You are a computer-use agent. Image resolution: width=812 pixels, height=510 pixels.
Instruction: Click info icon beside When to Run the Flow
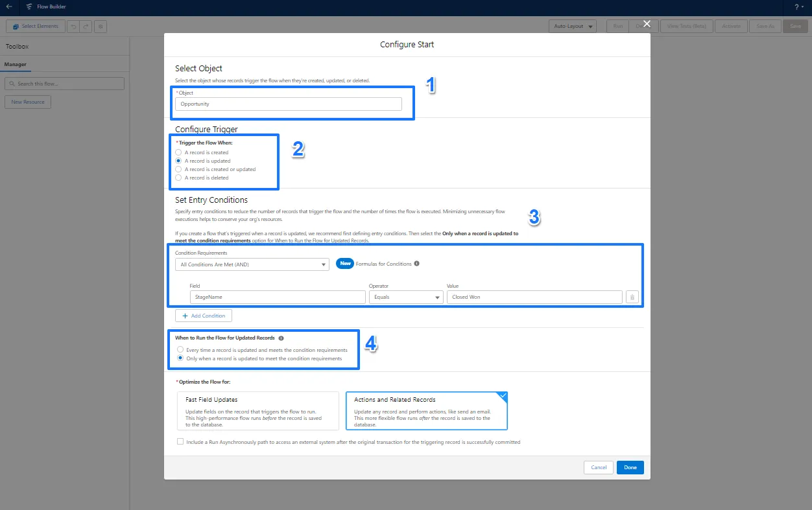click(281, 338)
